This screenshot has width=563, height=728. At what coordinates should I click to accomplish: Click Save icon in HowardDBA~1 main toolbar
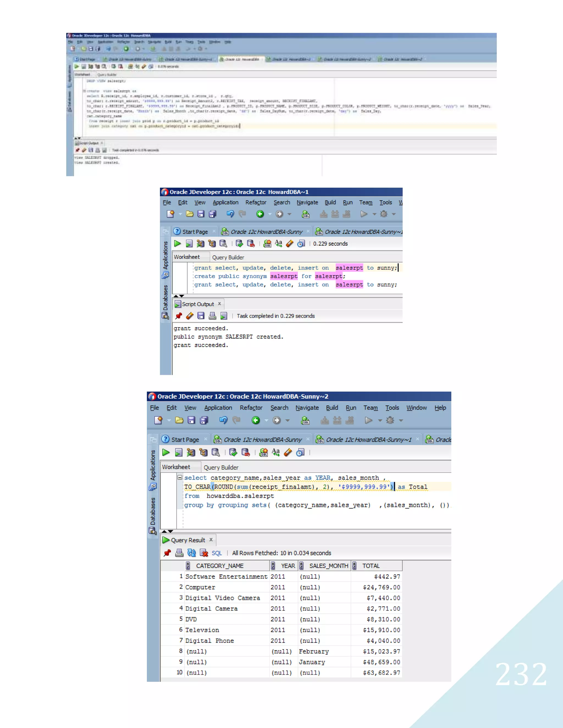pos(201,214)
